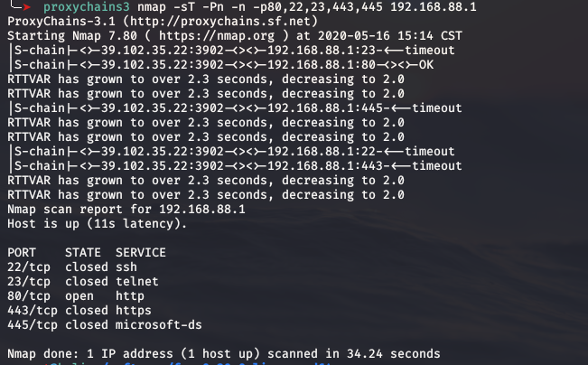The height and width of the screenshot is (365, 588).
Task: Click OK status on port 80 chain line
Action: click(425, 64)
